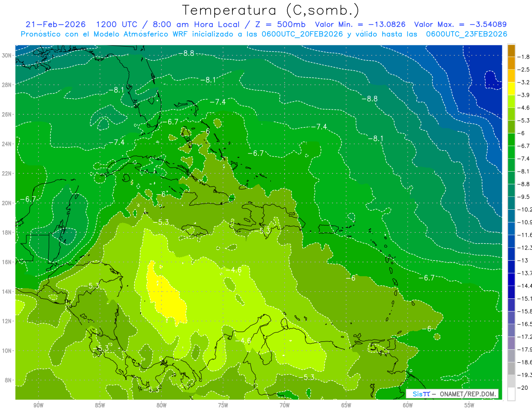Click the "Valor Min. = -13.0826" readout
This screenshot has height=411, width=532.
click(x=361, y=24)
